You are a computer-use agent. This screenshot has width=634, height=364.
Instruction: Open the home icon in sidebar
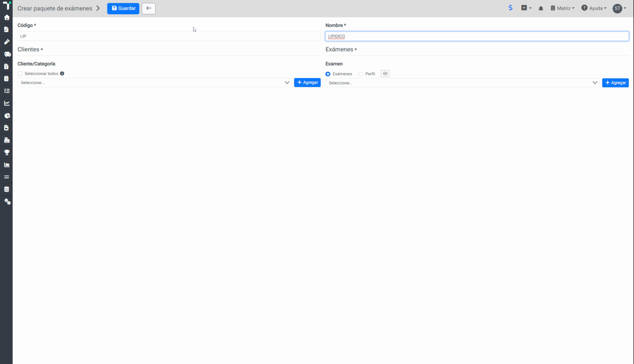coord(7,18)
